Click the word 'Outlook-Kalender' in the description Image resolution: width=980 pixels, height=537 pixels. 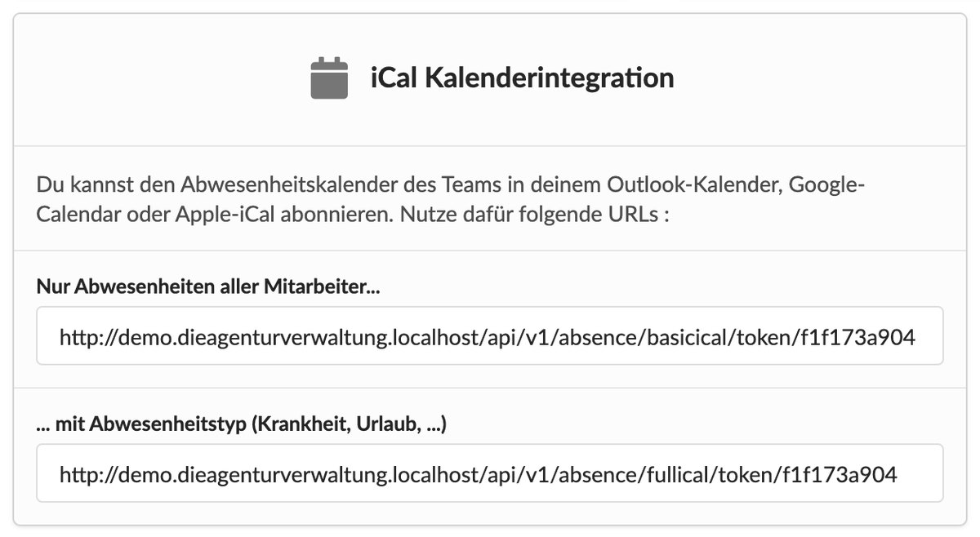tap(695, 185)
